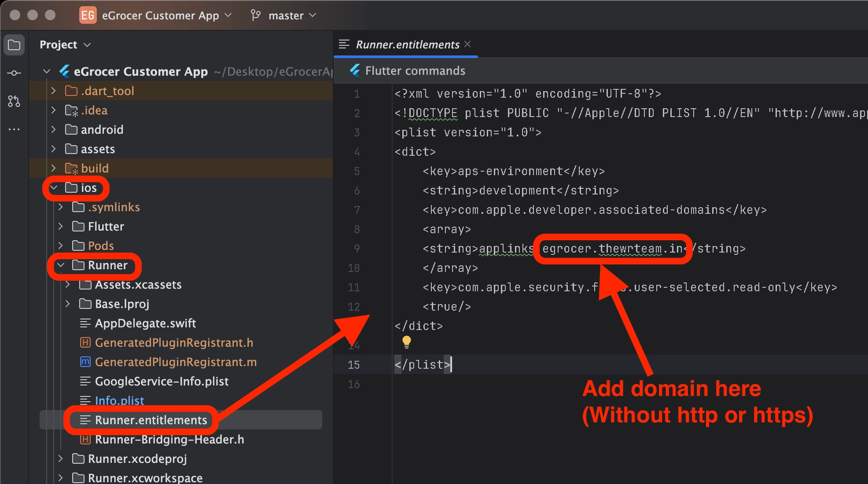The height and width of the screenshot is (484, 868).
Task: Select Base.lproj in the tree
Action: tap(122, 304)
